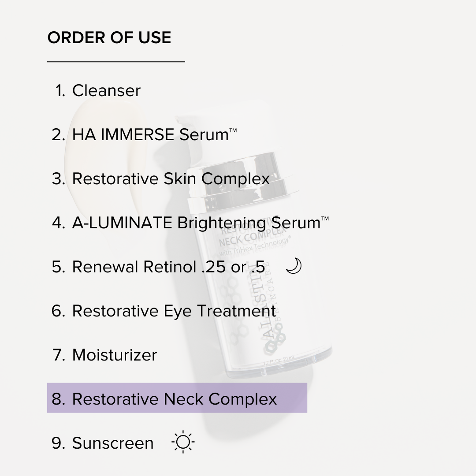Click the Sunscreen list item
The image size is (476, 476).
click(113, 443)
